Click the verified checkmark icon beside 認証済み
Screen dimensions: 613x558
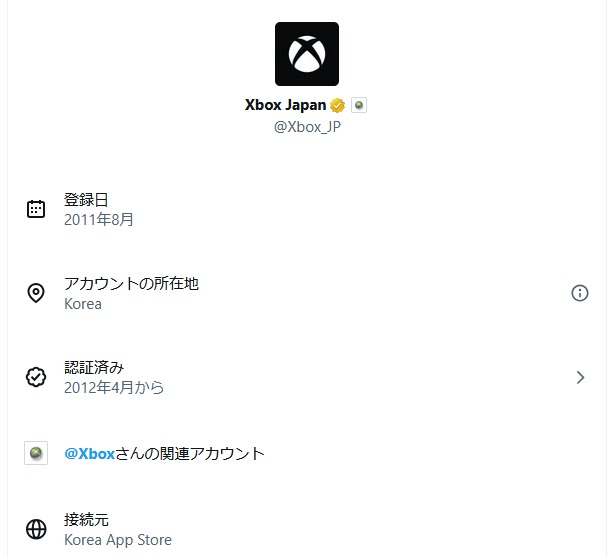coord(36,377)
